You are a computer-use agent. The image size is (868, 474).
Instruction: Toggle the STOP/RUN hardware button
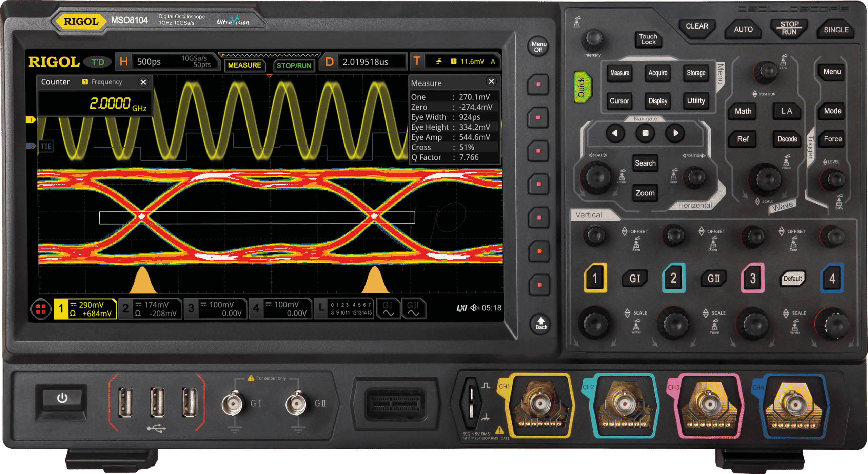[789, 28]
